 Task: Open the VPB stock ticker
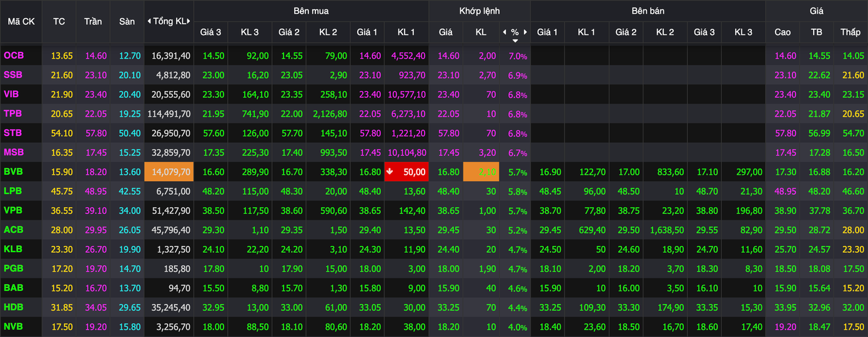[x=13, y=210]
